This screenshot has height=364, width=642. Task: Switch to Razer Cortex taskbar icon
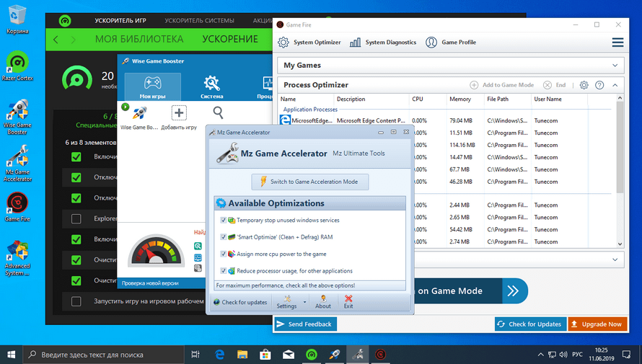(x=311, y=355)
